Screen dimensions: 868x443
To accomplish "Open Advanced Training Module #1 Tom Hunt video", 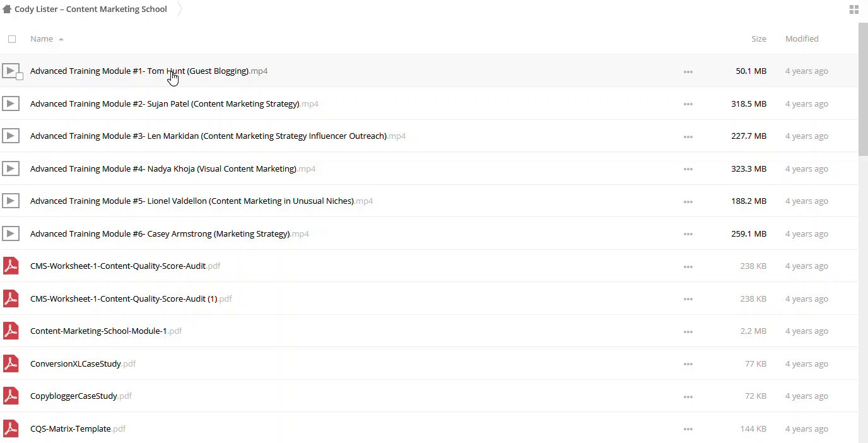I will point(139,71).
